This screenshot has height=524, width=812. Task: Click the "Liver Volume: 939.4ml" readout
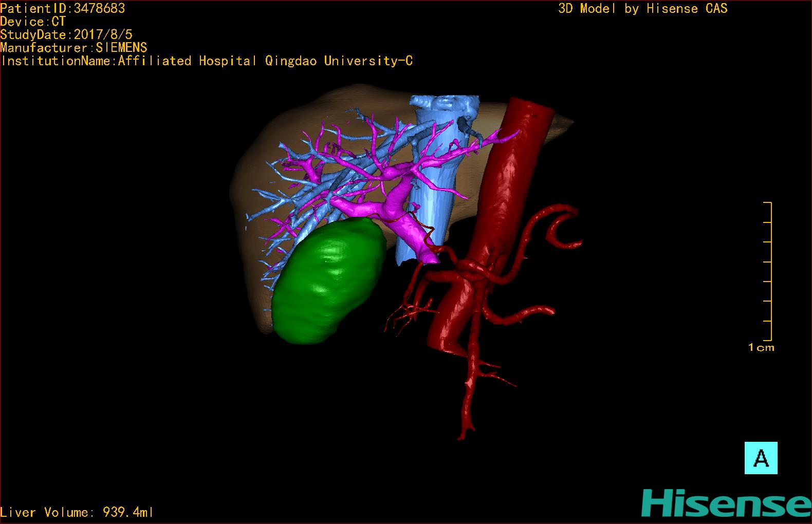tap(77, 512)
